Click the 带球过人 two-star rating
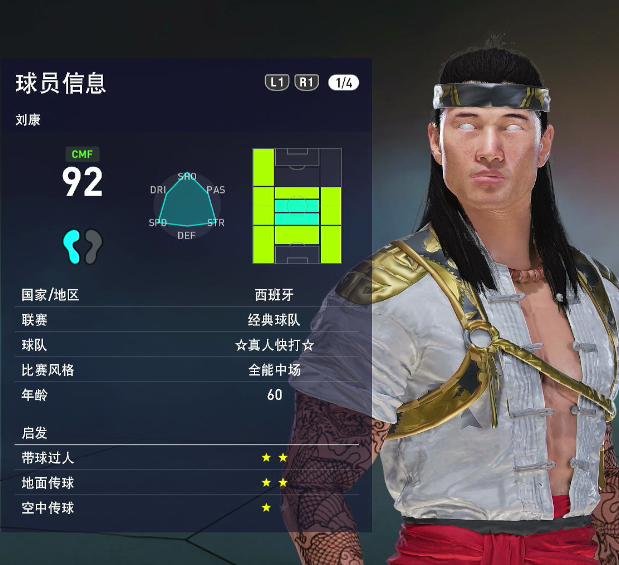 click(x=275, y=458)
